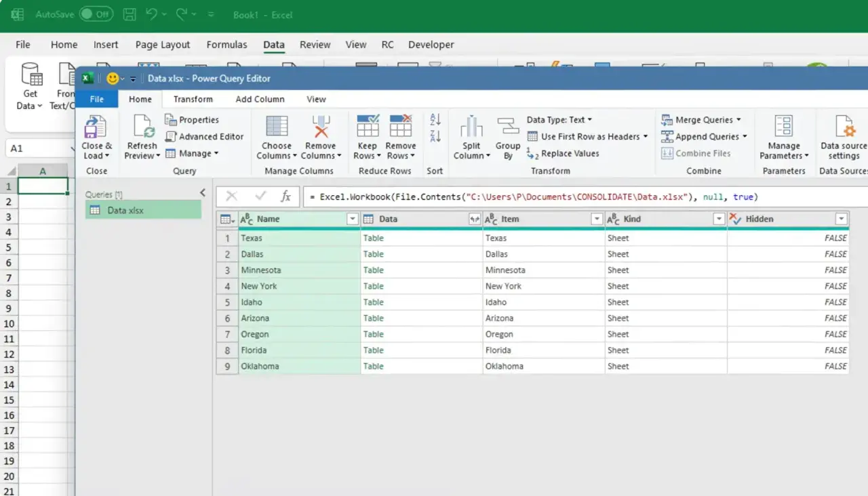Open the Item column filter dropdown

pyautogui.click(x=597, y=220)
